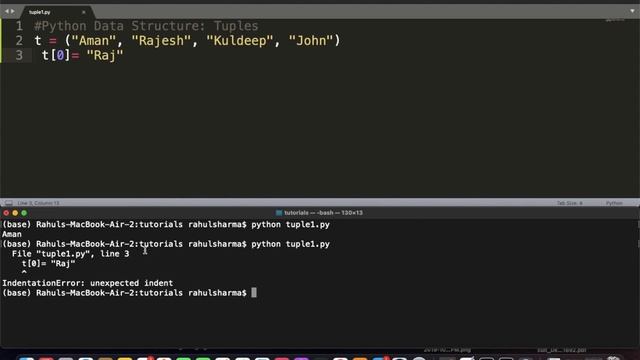Click the panel switcher icon in the status bar

[9, 203]
